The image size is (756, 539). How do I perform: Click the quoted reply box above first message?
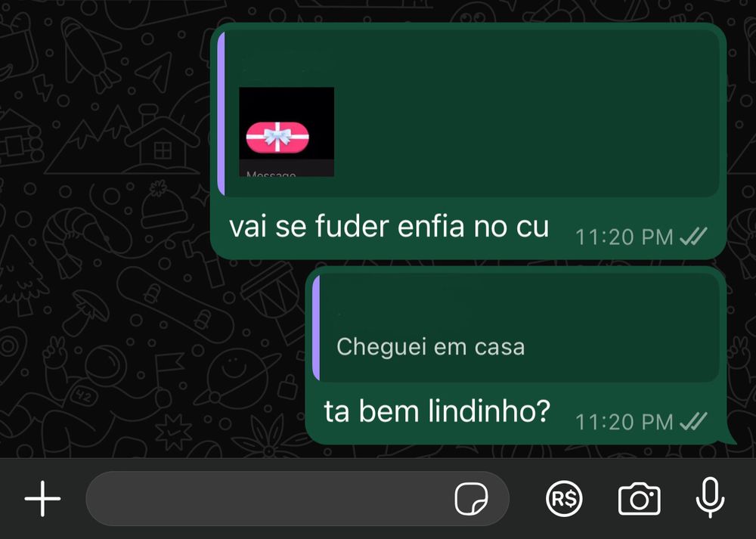[468, 113]
